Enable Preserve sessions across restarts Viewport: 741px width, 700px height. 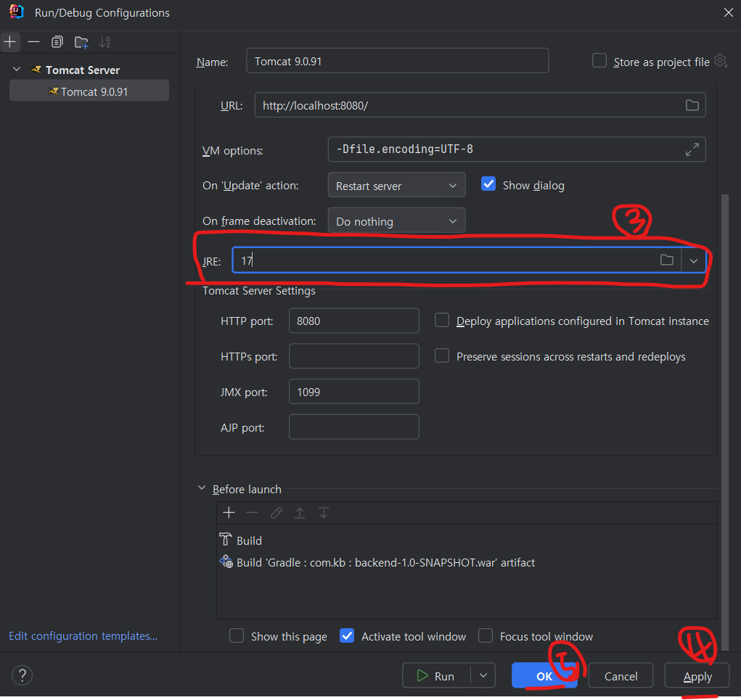click(442, 355)
